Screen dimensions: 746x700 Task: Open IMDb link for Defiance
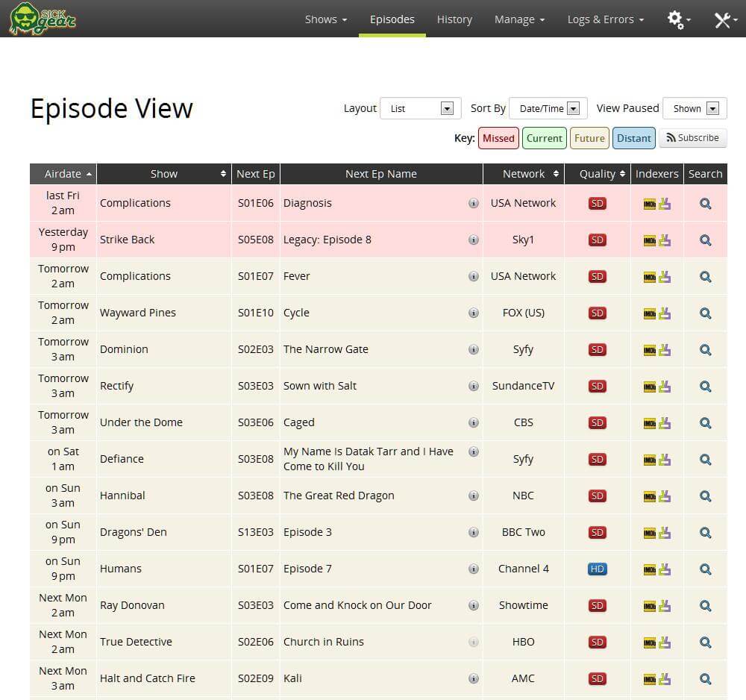(x=650, y=460)
